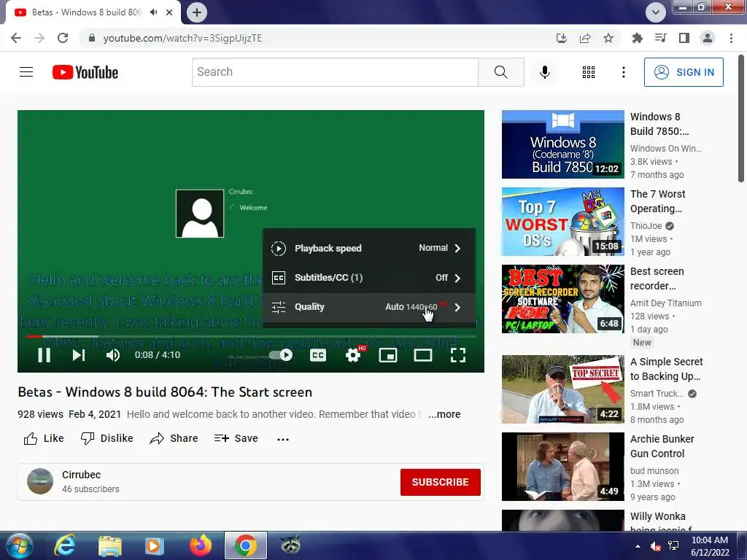The image size is (747, 560).
Task: Open Chrome media control icon
Action: click(661, 38)
